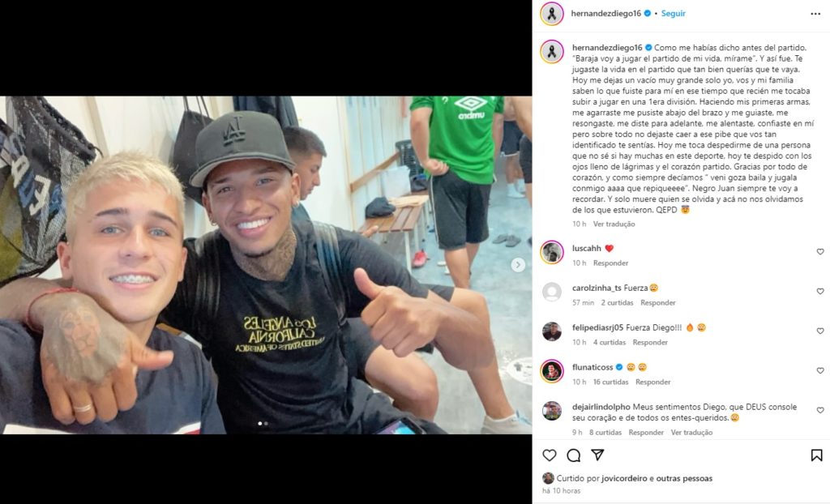Like the post with the heart icon
This screenshot has height=504, width=830.
550,455
